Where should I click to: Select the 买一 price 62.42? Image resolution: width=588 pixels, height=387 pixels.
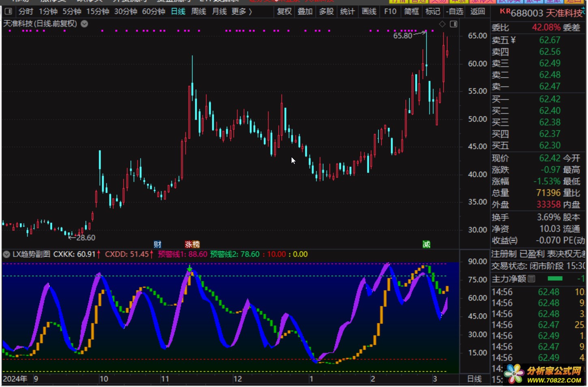click(x=549, y=99)
